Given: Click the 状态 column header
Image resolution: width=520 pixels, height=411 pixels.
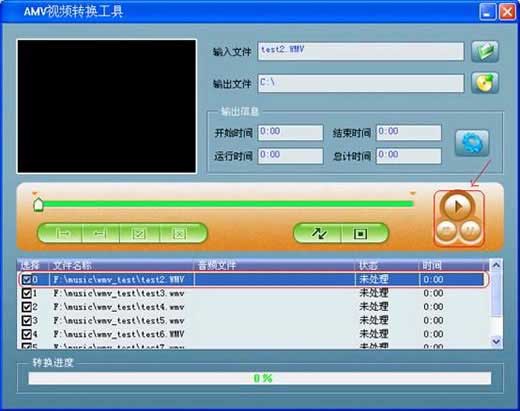Looking at the screenshot, I should click(x=368, y=265).
